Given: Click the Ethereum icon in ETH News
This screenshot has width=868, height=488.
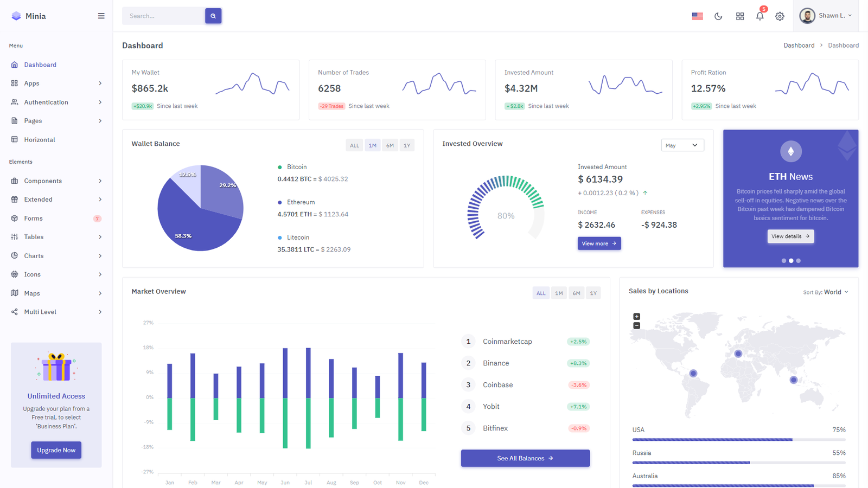Looking at the screenshot, I should pyautogui.click(x=791, y=151).
